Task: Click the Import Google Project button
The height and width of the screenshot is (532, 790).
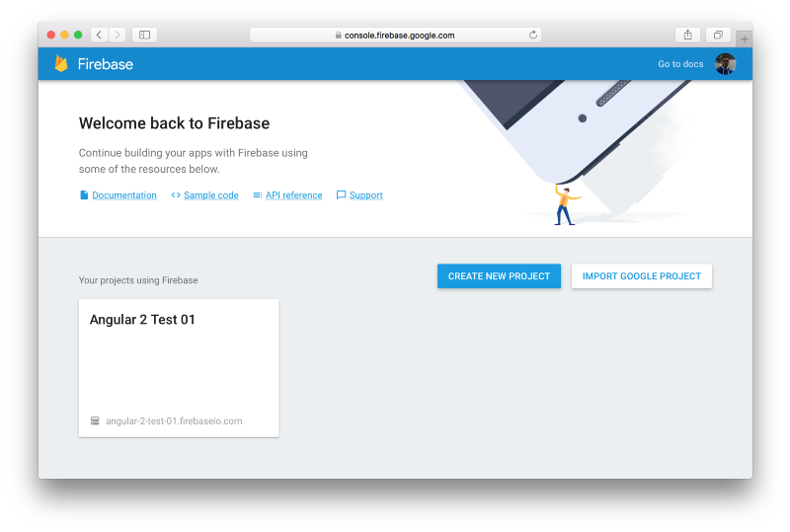Action: coord(641,276)
